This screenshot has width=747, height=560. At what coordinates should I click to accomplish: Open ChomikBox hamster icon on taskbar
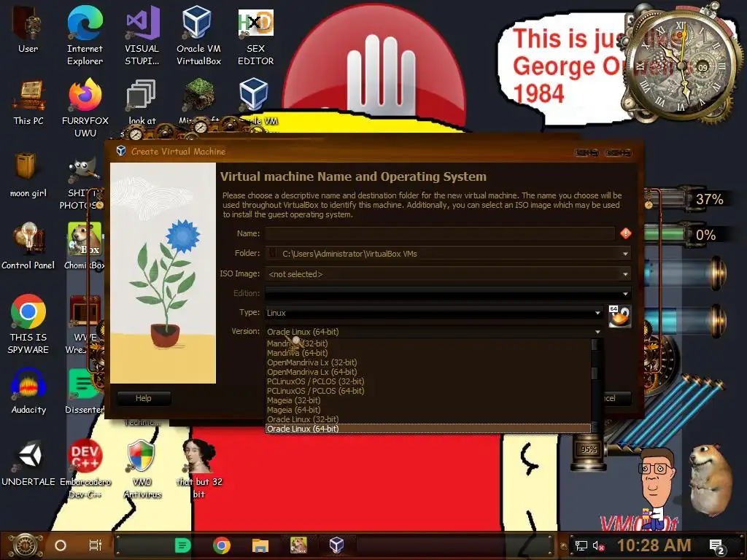pos(298,545)
